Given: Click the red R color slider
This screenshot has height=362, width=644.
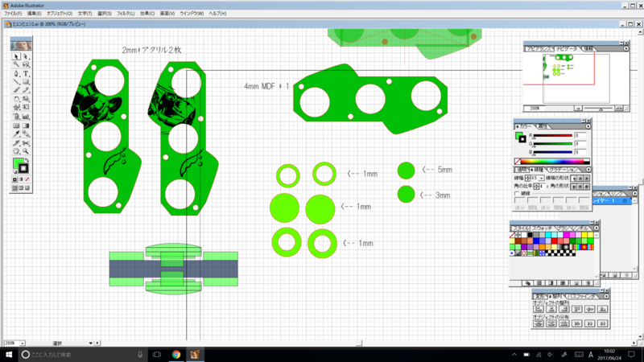Looking at the screenshot, I should click(x=552, y=135).
